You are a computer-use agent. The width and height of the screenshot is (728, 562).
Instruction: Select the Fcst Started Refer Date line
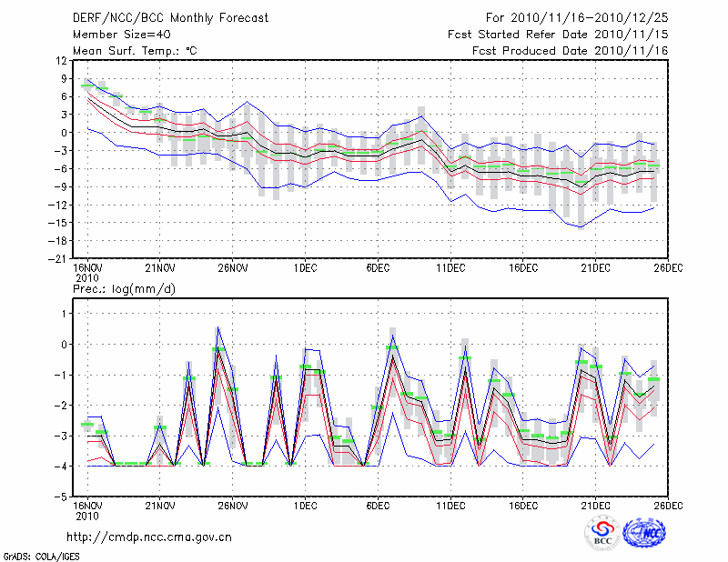(558, 35)
